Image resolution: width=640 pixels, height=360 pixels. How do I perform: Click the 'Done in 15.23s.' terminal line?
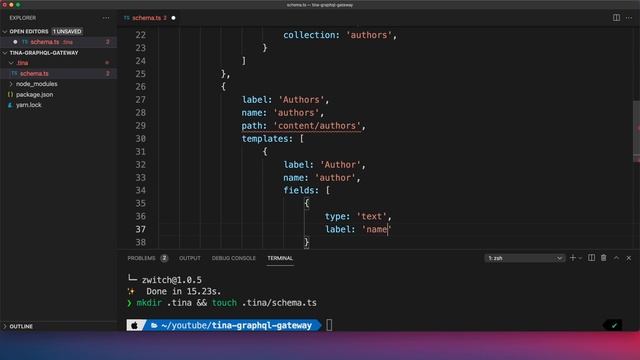click(x=184, y=291)
